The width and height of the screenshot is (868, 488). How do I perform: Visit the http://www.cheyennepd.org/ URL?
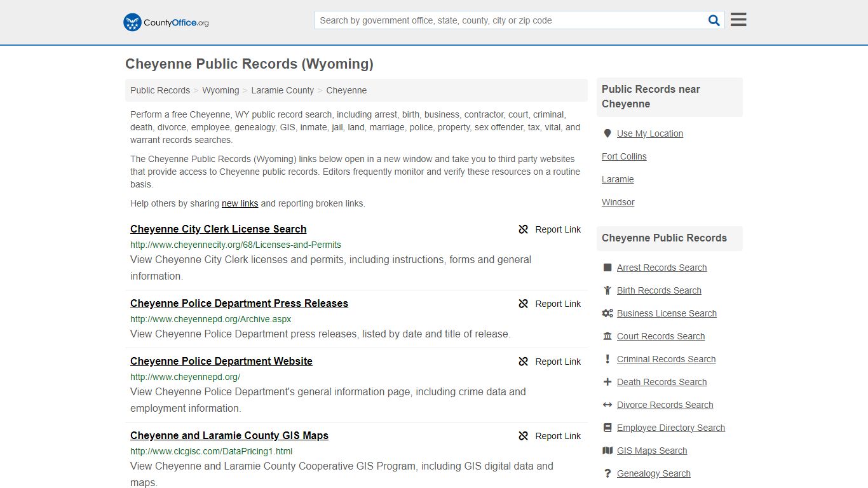click(185, 377)
